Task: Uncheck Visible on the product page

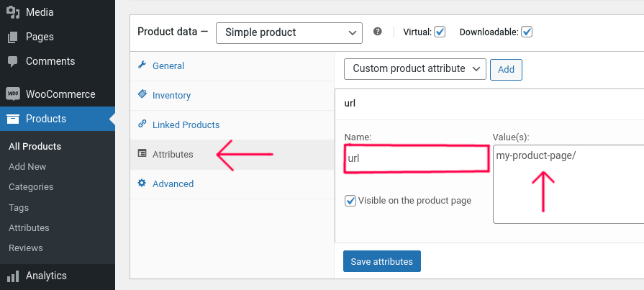Action: coord(350,201)
